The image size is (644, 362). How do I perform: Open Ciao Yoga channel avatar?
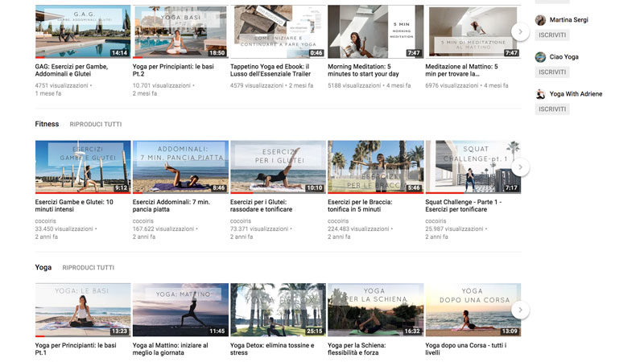coord(540,56)
